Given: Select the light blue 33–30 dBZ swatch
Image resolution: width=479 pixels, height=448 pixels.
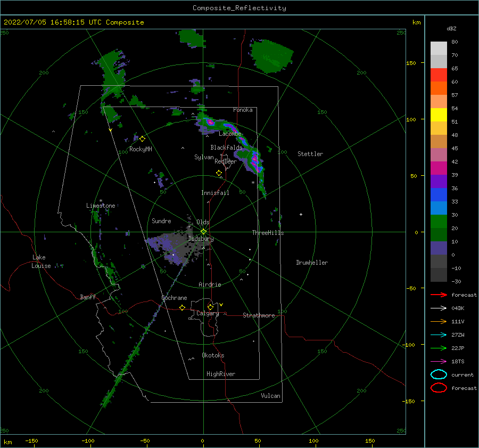Looking at the screenshot, I should tap(439, 208).
